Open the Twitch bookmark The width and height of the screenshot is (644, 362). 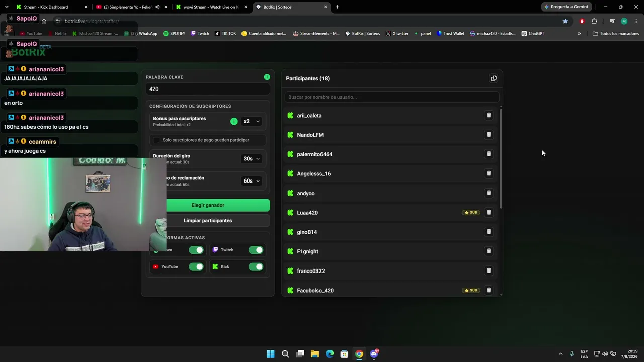[200, 34]
